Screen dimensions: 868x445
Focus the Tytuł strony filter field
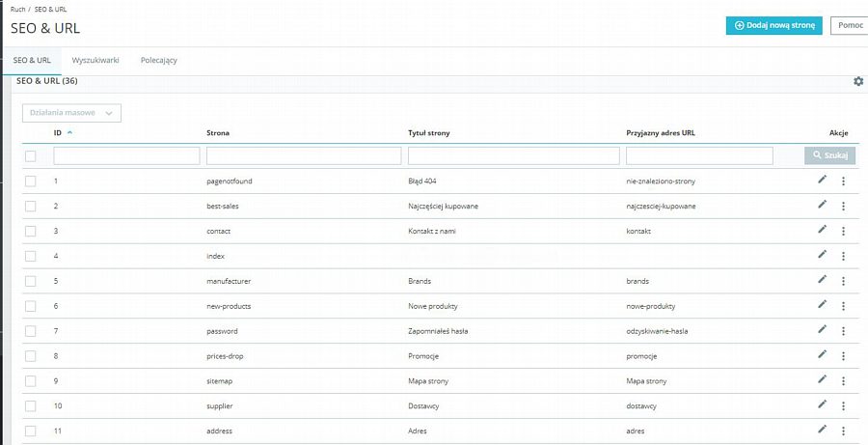pos(513,155)
